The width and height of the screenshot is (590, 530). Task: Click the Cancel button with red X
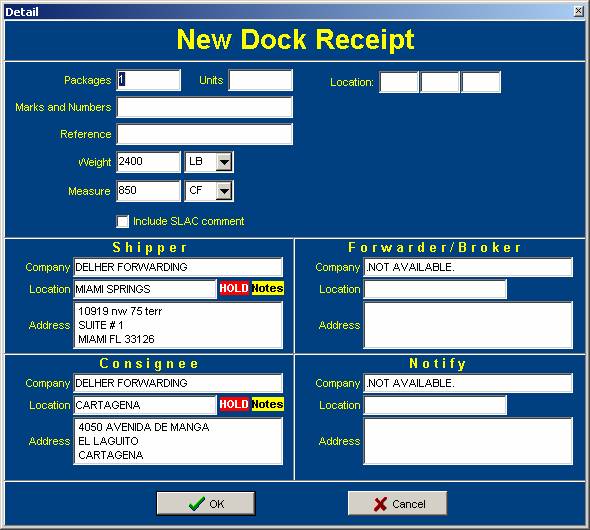point(398,503)
